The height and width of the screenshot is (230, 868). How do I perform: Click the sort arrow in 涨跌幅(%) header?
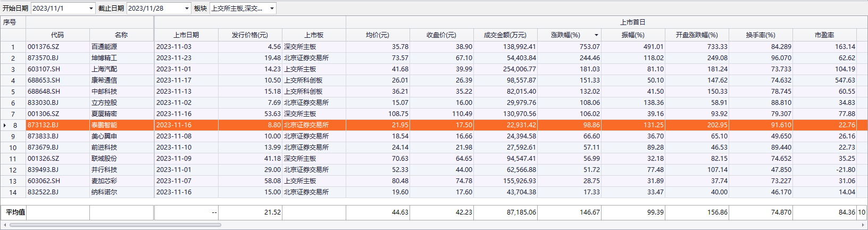click(596, 35)
